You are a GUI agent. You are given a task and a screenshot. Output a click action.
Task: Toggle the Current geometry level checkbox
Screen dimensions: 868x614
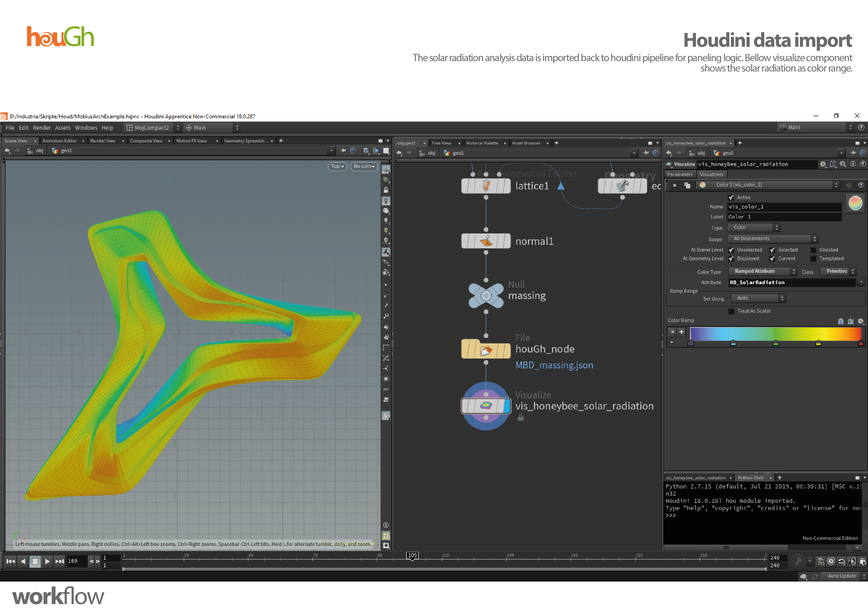pyautogui.click(x=772, y=259)
